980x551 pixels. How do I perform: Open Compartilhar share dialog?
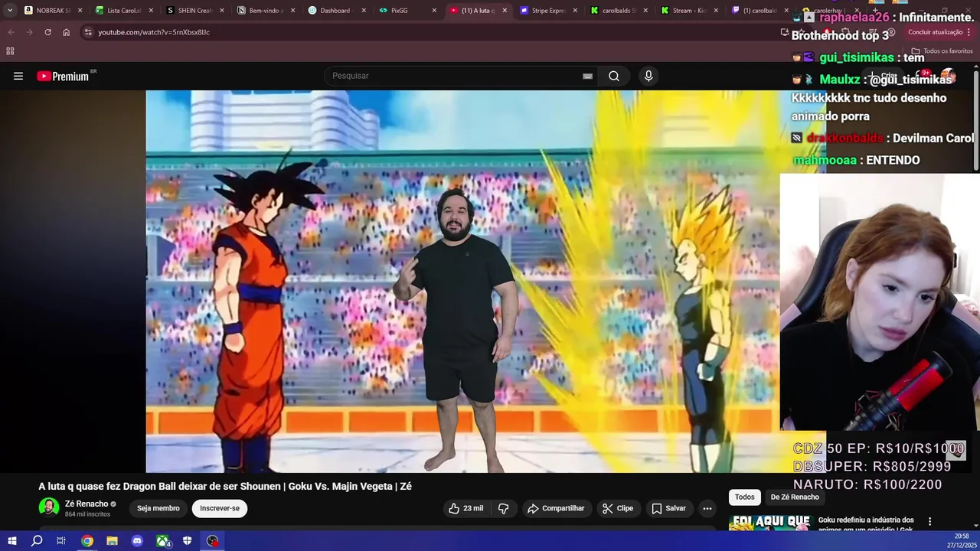tap(556, 508)
